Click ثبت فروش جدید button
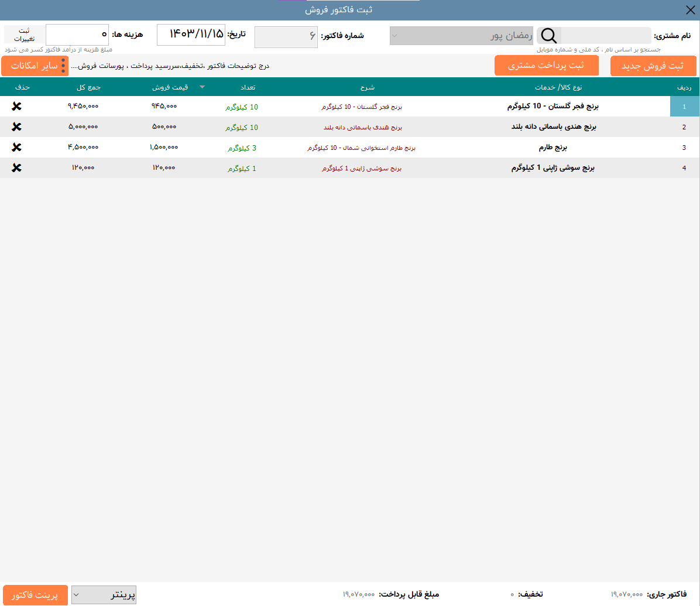 coord(653,66)
